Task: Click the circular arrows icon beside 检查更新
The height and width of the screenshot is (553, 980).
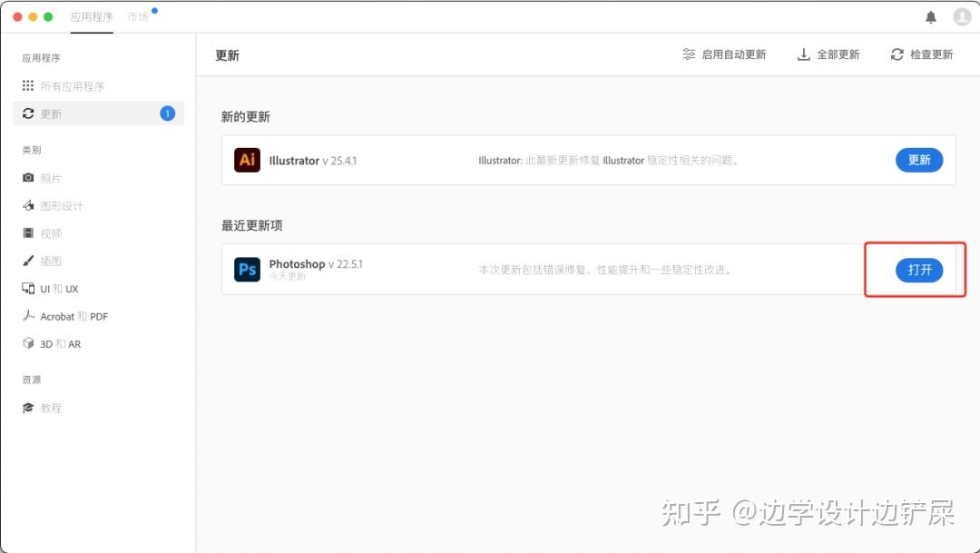Action: tap(897, 54)
